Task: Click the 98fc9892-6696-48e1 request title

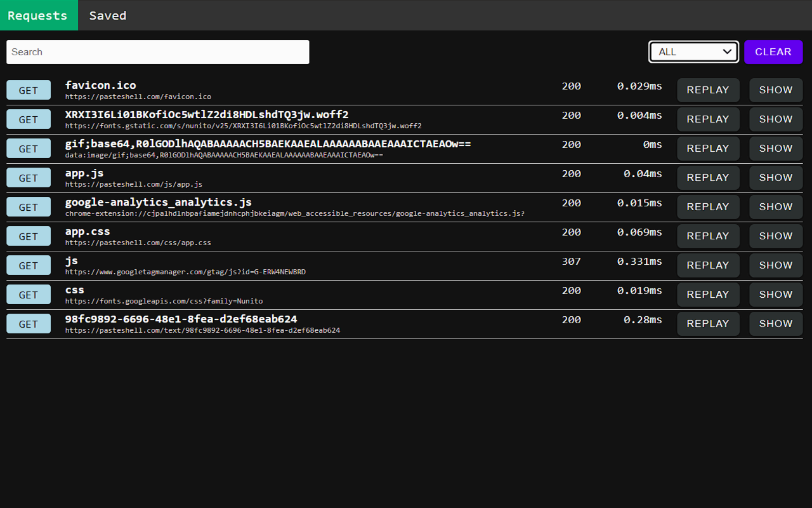Action: (181, 319)
